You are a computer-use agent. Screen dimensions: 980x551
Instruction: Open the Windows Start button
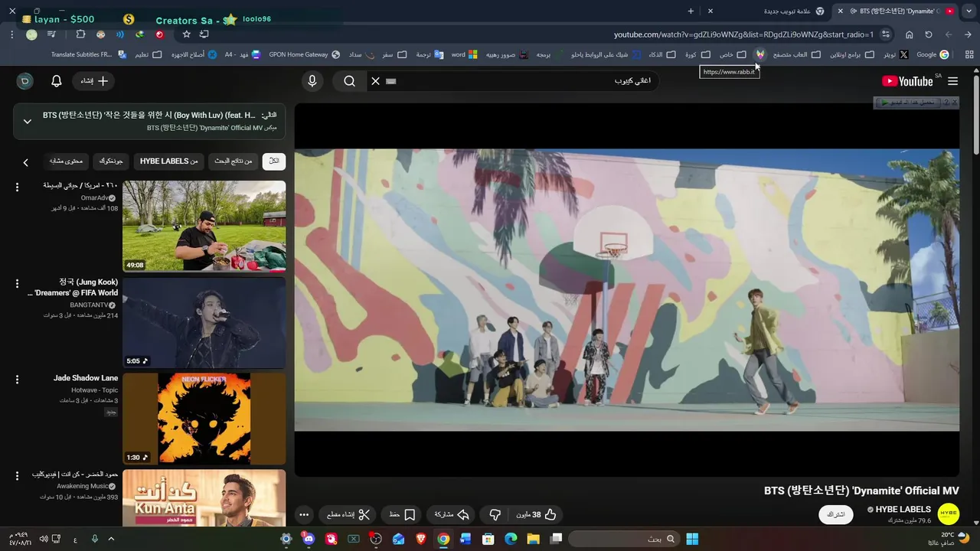point(692,539)
